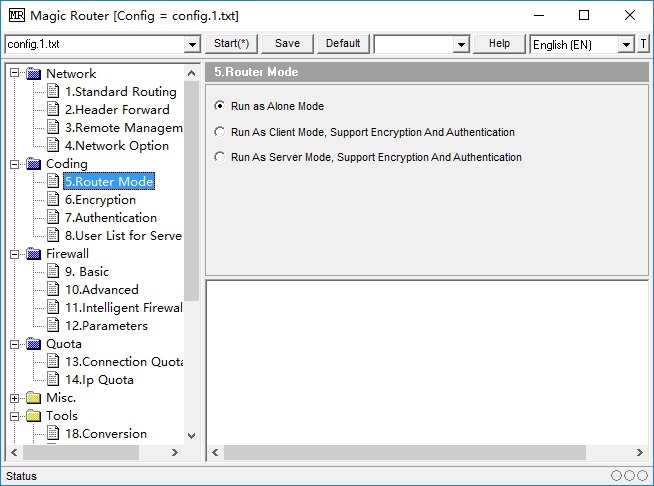Click page icon beside 10.Advanced

[x=53, y=290]
